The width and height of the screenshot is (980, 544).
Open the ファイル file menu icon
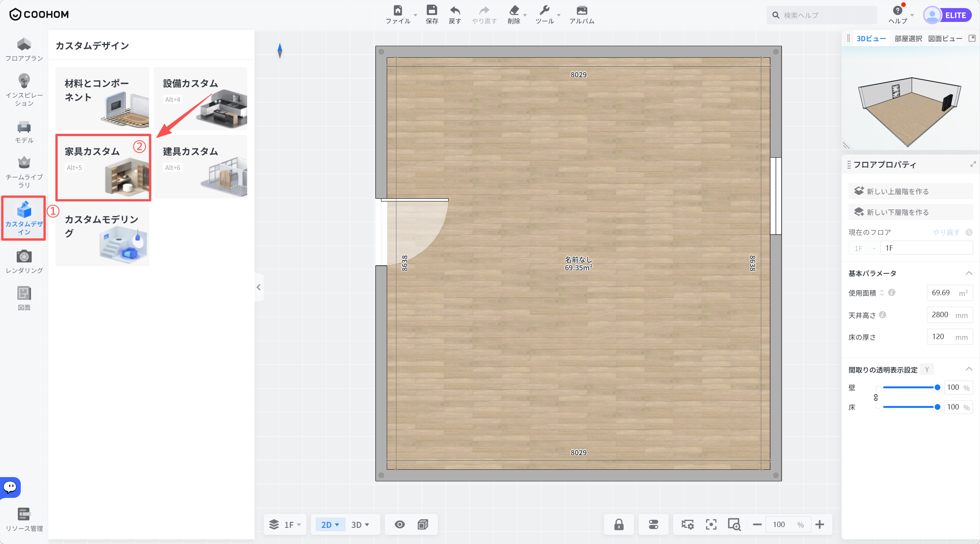tap(398, 10)
